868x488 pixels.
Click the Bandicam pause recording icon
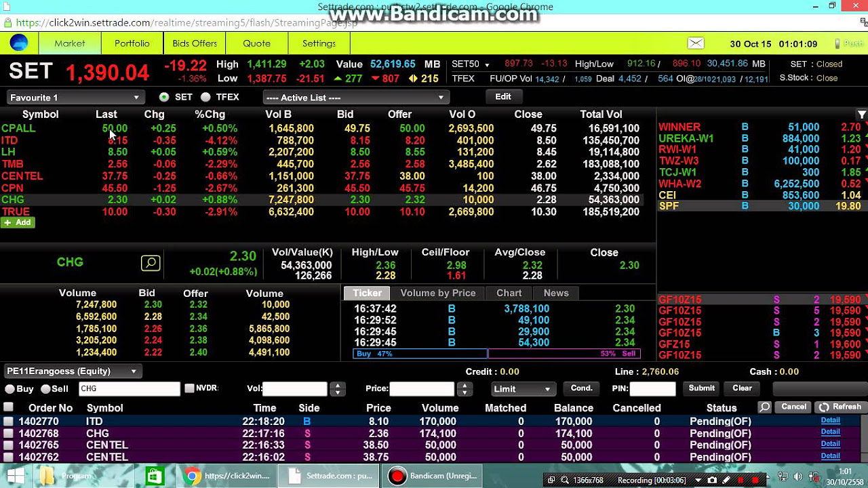pos(741,480)
